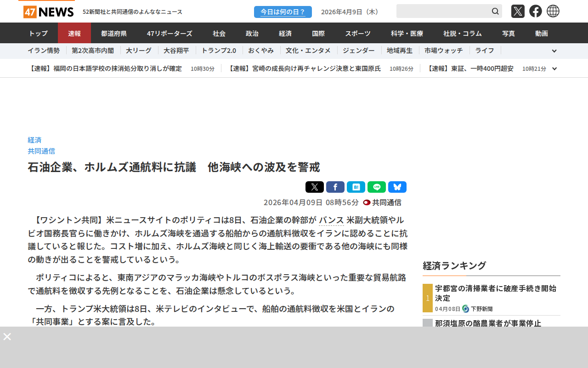Open the トップ navigation tab

coord(38,33)
